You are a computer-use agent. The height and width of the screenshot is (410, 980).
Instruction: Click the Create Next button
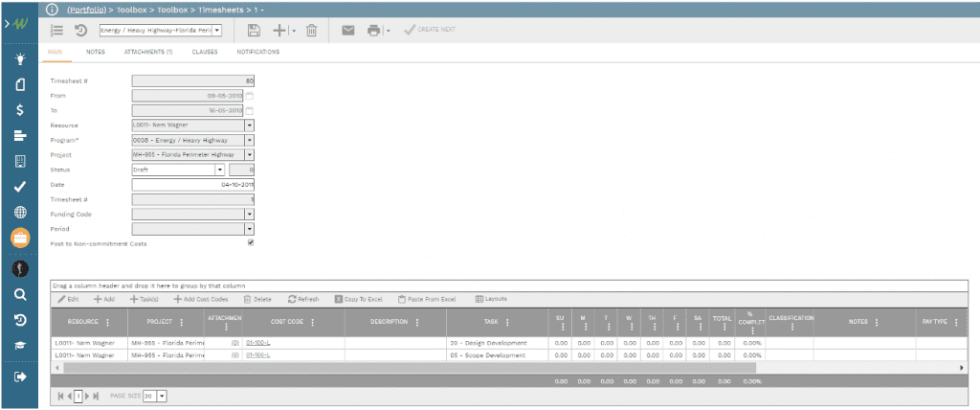tap(430, 30)
